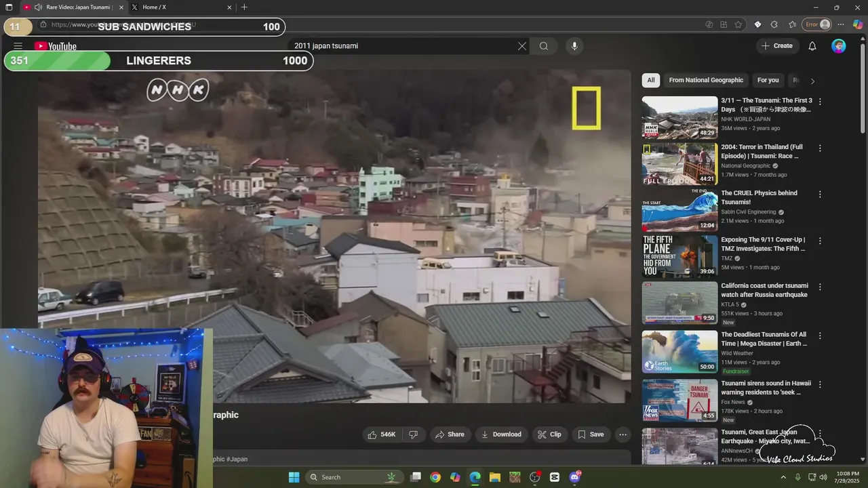Clear the YouTube search box text
868x488 pixels.
point(522,46)
